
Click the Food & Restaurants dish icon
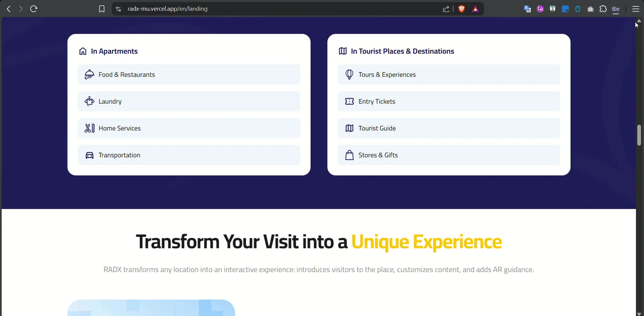click(x=89, y=74)
